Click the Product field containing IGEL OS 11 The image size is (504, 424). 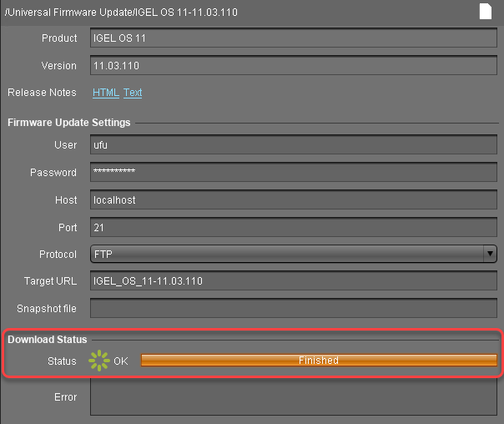click(293, 38)
